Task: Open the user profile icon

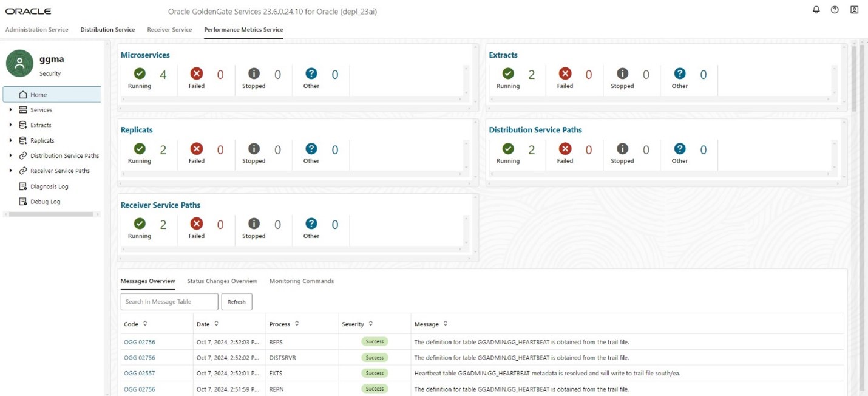Action: (854, 10)
